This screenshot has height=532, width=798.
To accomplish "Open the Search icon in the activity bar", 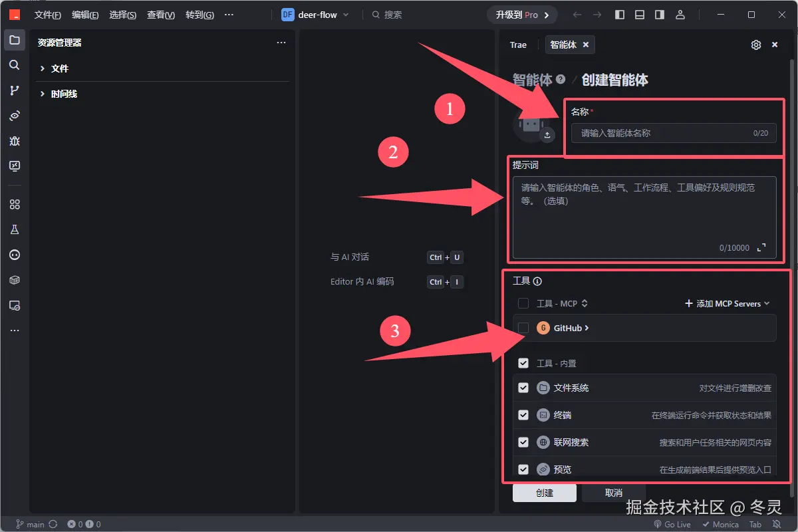I will (x=15, y=65).
